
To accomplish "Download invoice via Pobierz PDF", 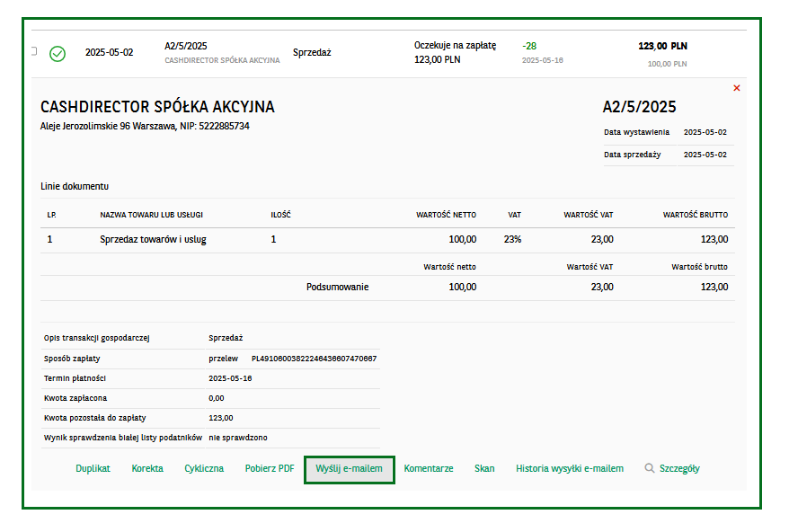I will pos(270,468).
